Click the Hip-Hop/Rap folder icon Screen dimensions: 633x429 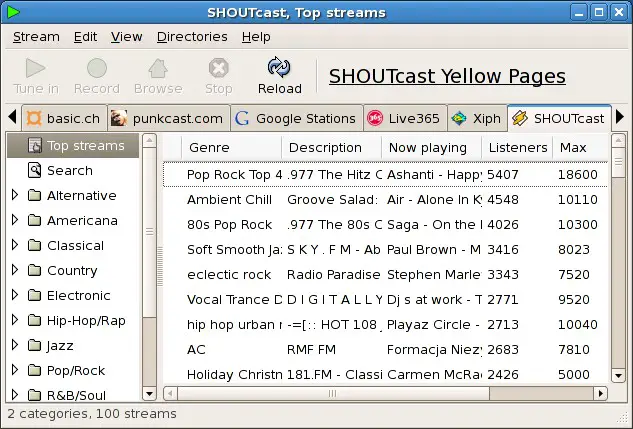(x=35, y=321)
